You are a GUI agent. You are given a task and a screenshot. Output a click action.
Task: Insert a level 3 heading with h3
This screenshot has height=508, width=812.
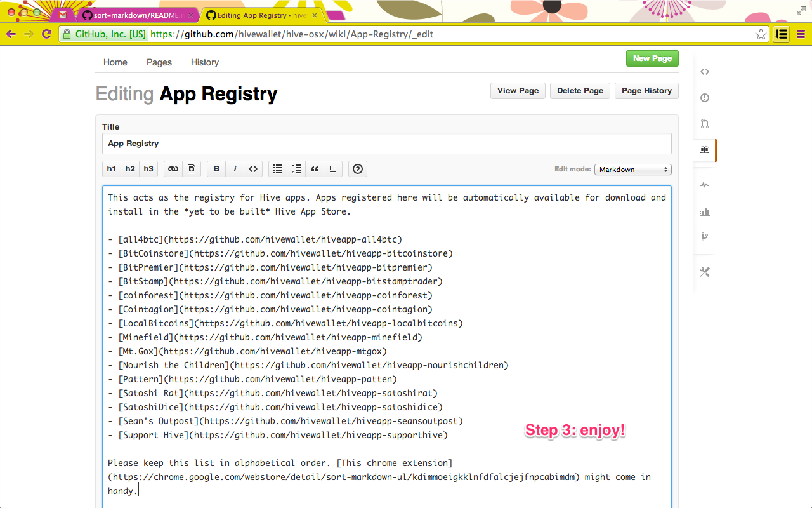(x=148, y=169)
